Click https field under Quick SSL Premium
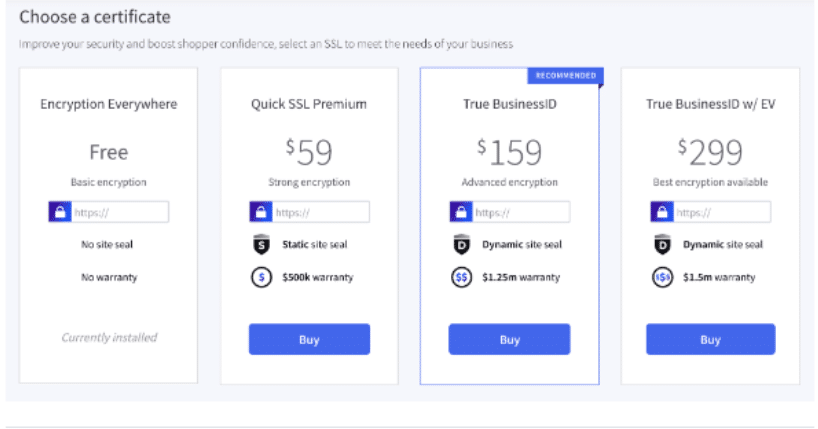The width and height of the screenshot is (818, 429). click(320, 212)
